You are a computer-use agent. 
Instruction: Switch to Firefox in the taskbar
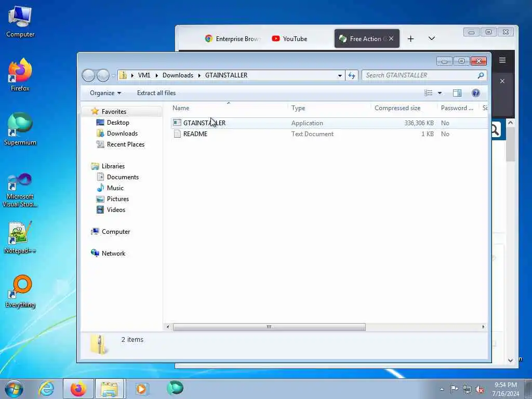78,389
